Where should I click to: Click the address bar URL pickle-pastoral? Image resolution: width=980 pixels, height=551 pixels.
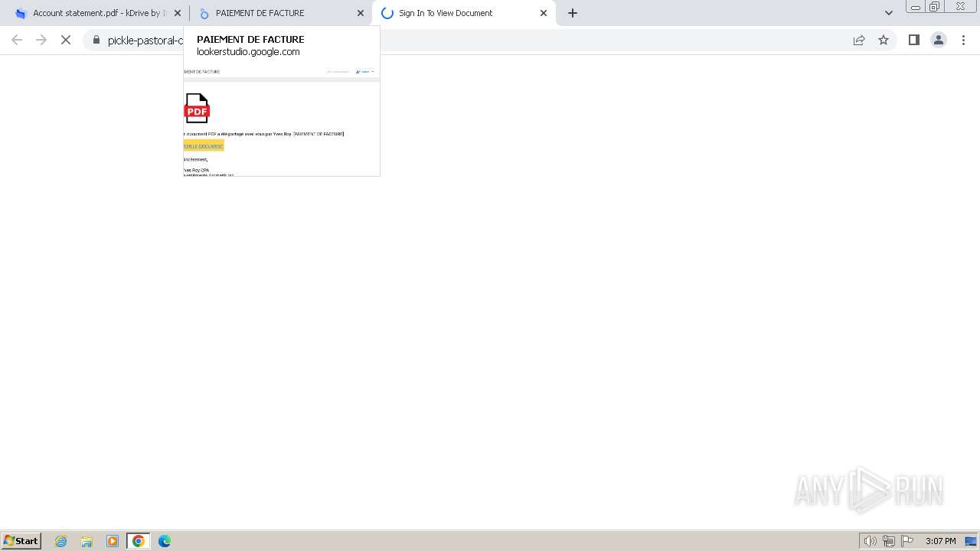pos(145,41)
